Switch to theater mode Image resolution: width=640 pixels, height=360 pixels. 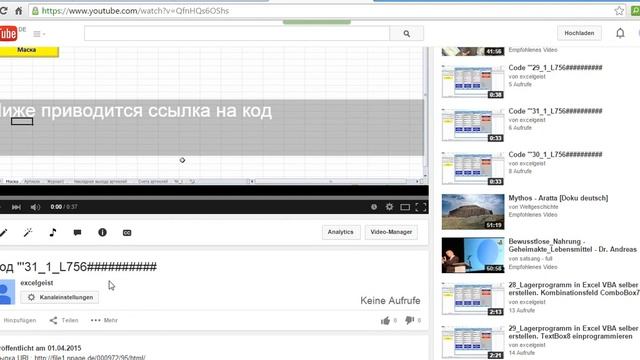click(x=405, y=207)
